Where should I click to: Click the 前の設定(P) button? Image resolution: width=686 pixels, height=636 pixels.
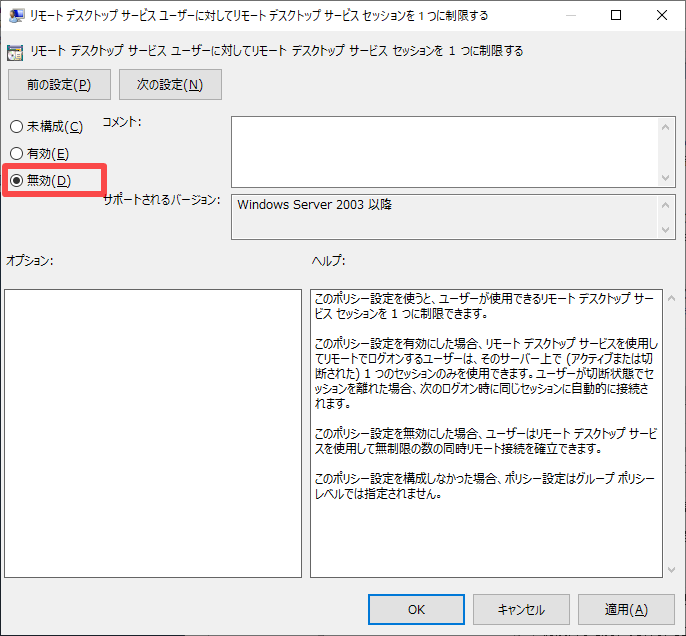coord(59,84)
